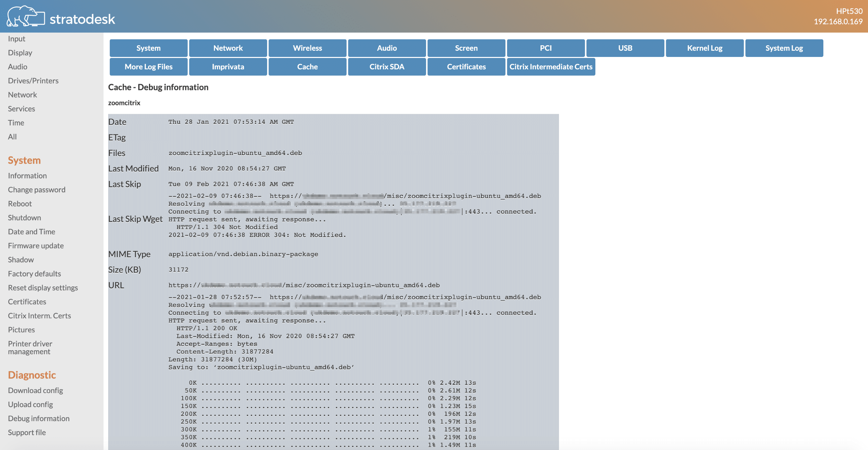This screenshot has height=450, width=868.
Task: Open Firmware update page
Action: 36,246
